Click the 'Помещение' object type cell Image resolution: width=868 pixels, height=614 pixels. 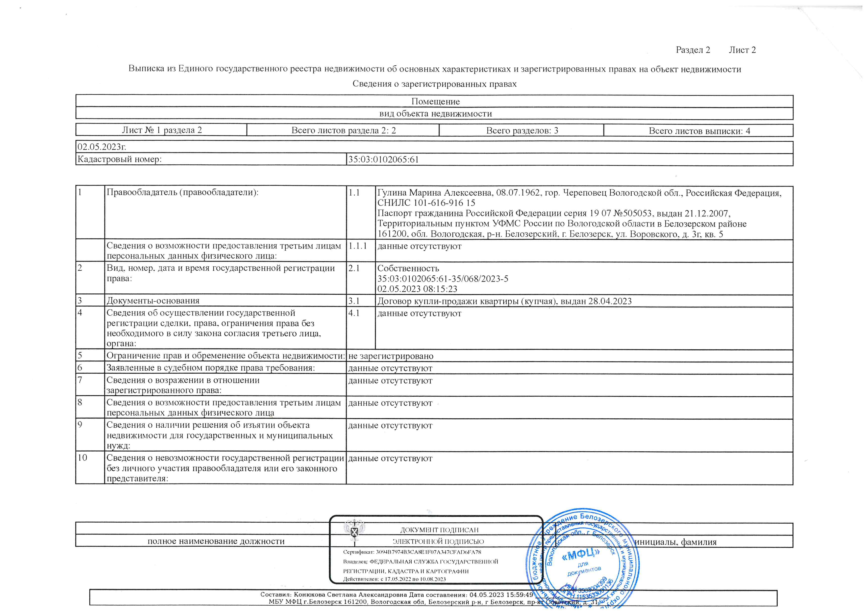[435, 101]
